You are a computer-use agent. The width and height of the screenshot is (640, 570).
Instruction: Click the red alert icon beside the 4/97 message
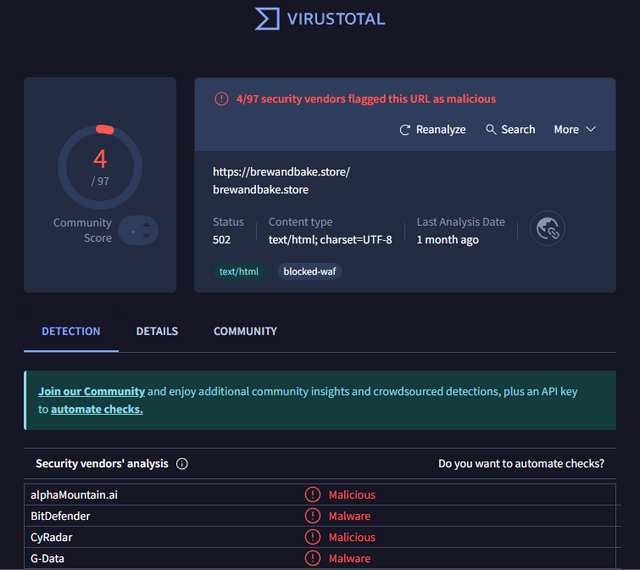221,99
